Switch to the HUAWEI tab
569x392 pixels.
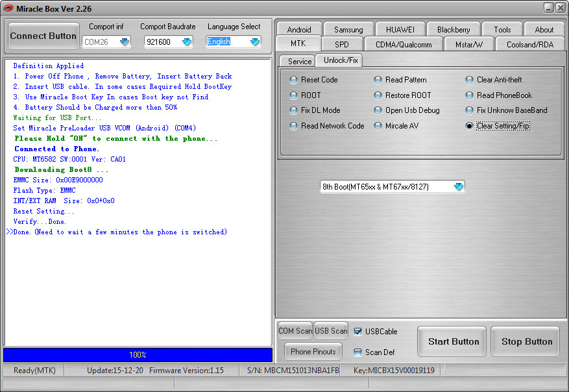[400, 29]
